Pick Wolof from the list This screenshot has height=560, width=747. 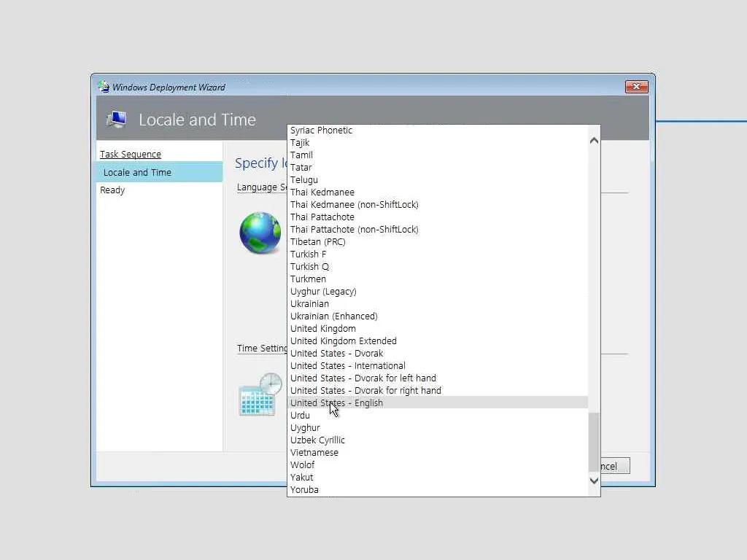pos(438,464)
